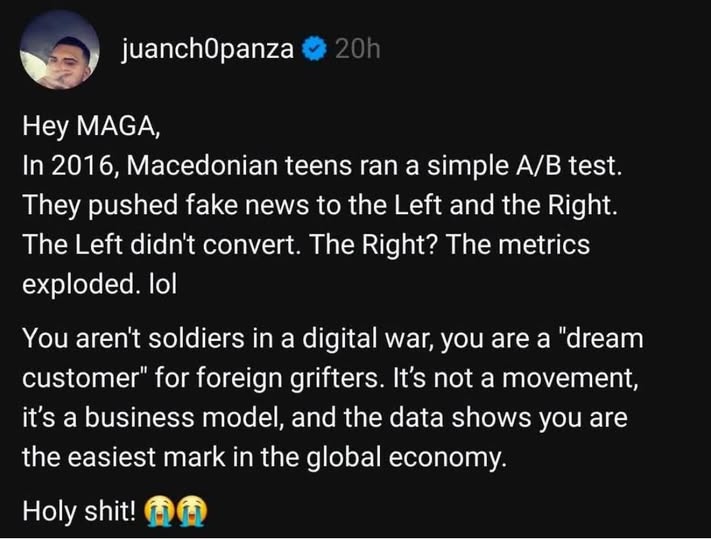Image resolution: width=711 pixels, height=540 pixels.
Task: Click the blue verified badge
Action: 313,48
